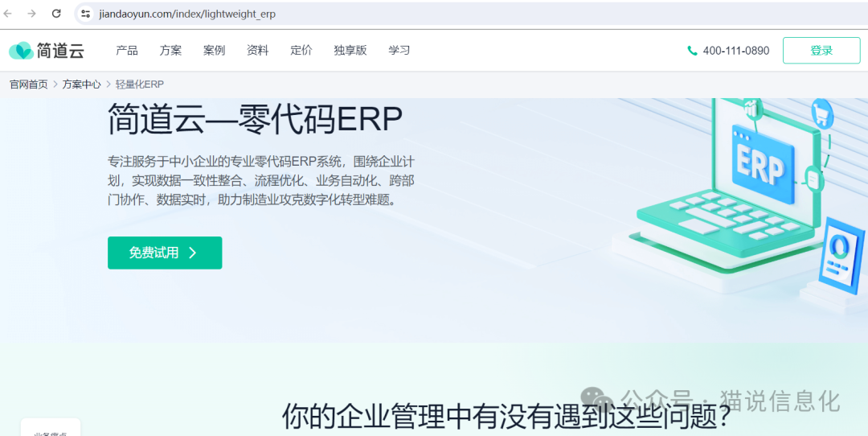The height and width of the screenshot is (436, 868).
Task: Go back with the browser back arrow
Action: [x=7, y=14]
